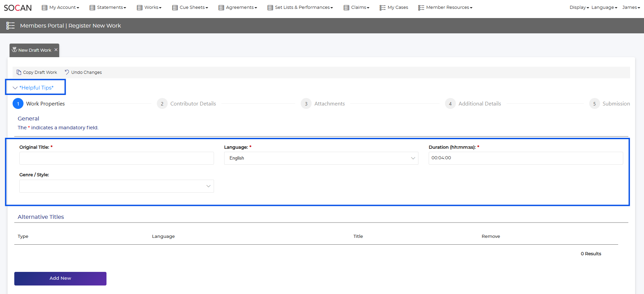Expand the Set Lists & Performances menu
The width and height of the screenshot is (644, 294).
300,7
